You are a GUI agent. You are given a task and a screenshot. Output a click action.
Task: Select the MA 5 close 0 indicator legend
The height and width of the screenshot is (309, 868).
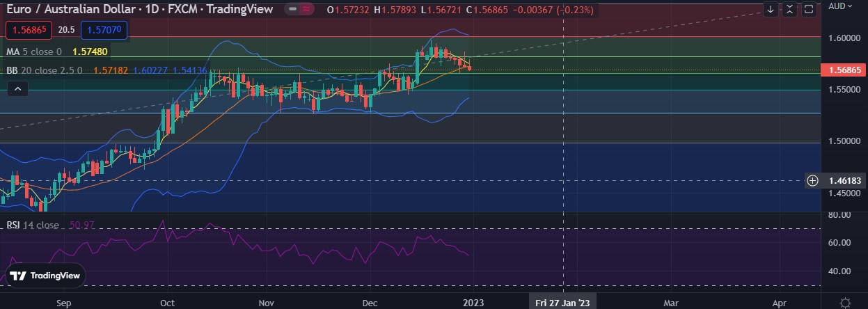click(x=34, y=51)
